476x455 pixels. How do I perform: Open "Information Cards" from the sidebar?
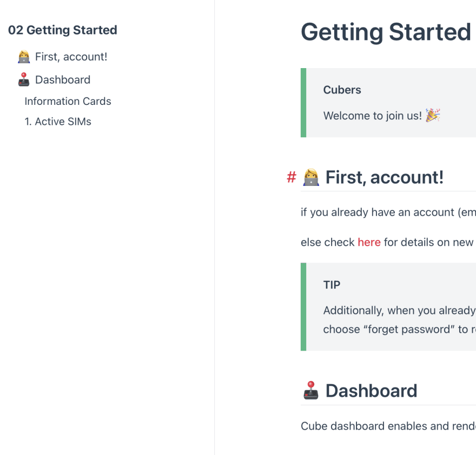[67, 101]
